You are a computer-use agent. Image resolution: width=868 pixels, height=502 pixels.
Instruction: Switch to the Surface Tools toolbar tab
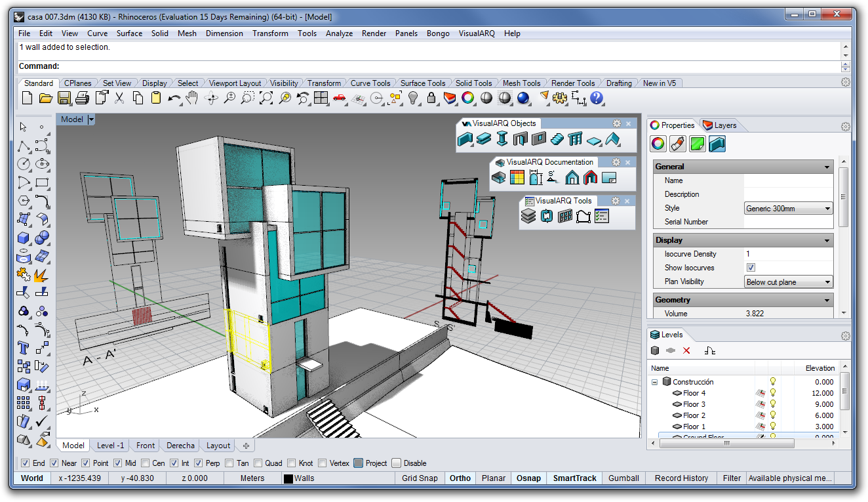(423, 83)
